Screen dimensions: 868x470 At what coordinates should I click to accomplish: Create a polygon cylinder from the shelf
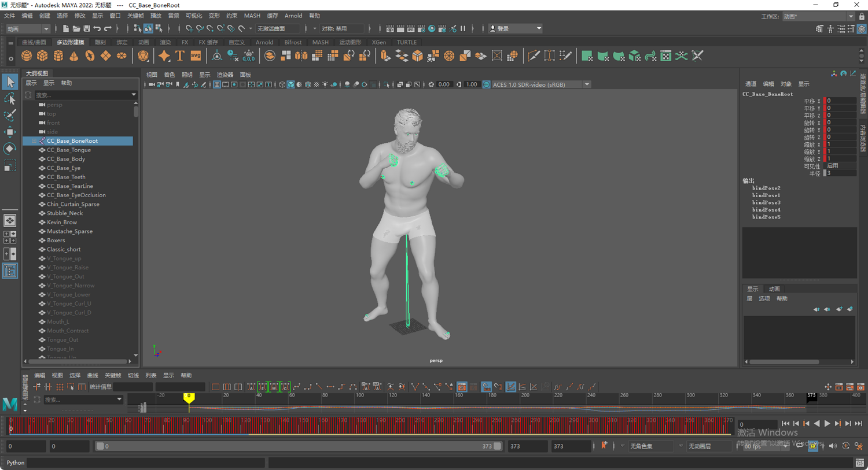(x=58, y=55)
